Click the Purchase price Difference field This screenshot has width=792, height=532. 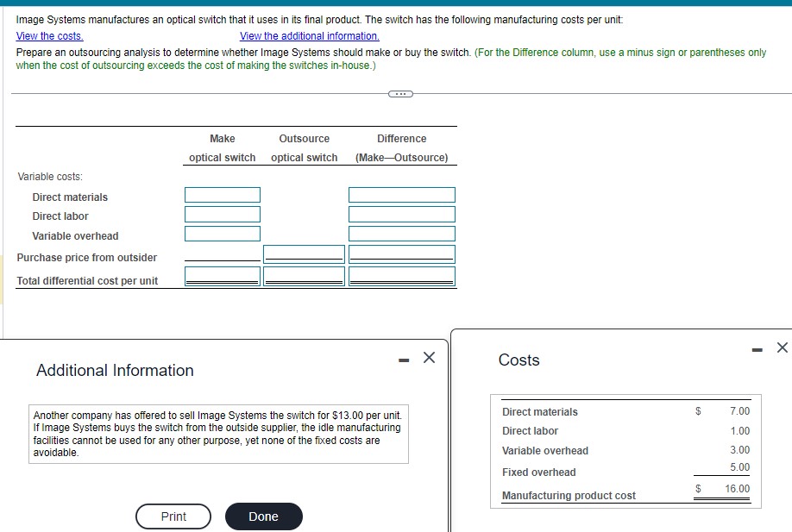[401, 253]
